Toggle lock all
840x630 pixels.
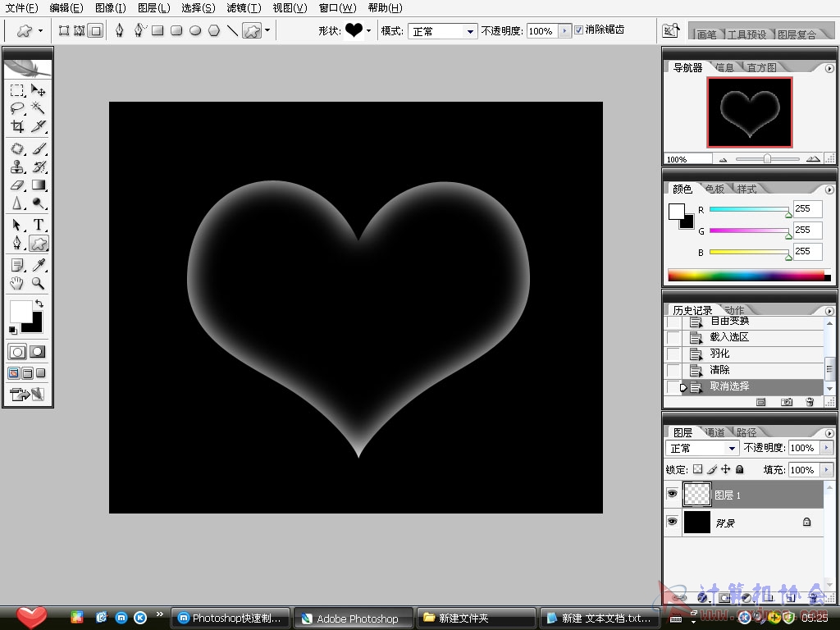[740, 469]
